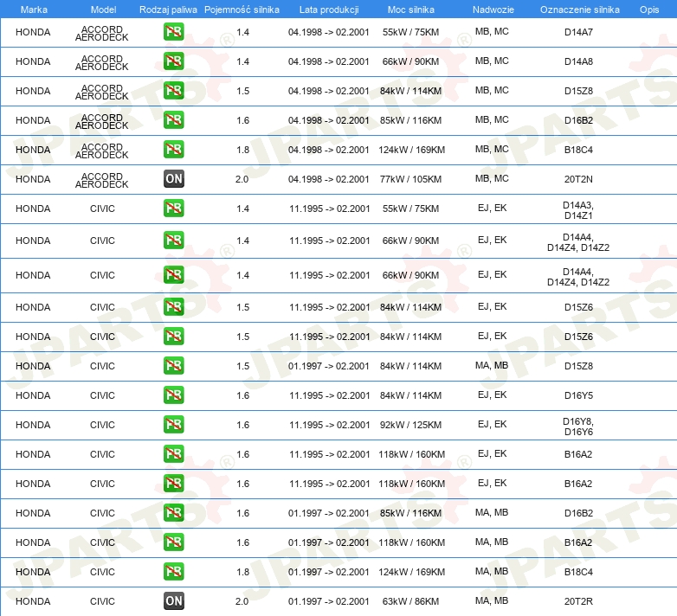677x616 pixels.
Task: Select the PB fuel icon in the D16Y5 row
Action: 173,395
